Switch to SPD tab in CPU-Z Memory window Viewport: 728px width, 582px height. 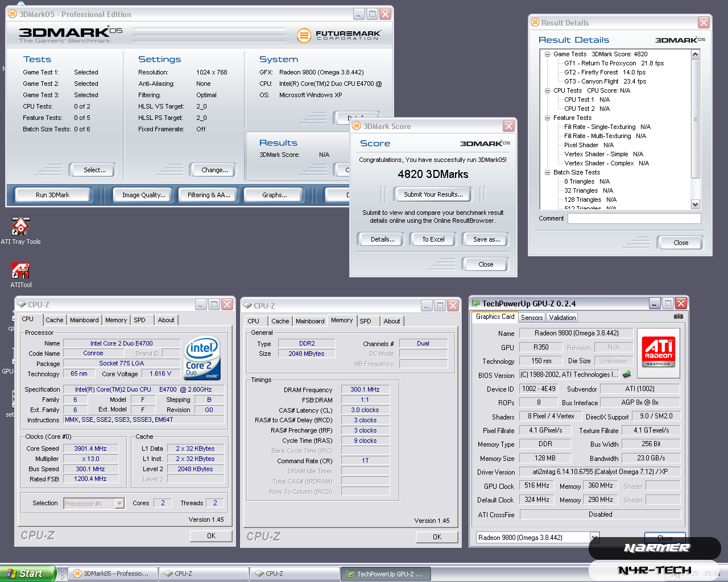[366, 322]
